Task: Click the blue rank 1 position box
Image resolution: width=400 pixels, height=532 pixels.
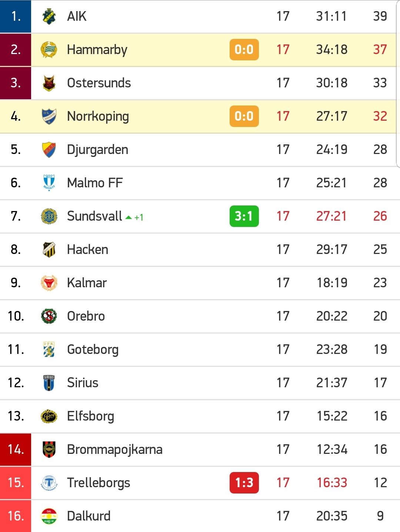Action: pyautogui.click(x=16, y=16)
